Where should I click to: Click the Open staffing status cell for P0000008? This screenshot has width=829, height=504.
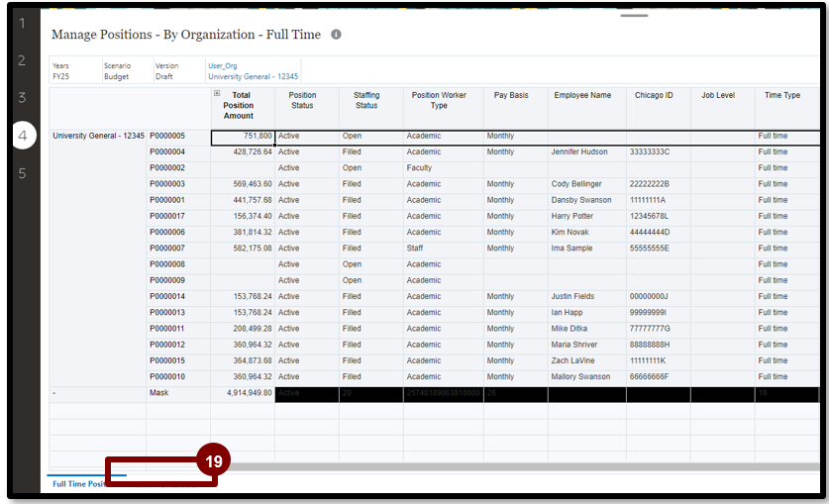click(x=371, y=264)
